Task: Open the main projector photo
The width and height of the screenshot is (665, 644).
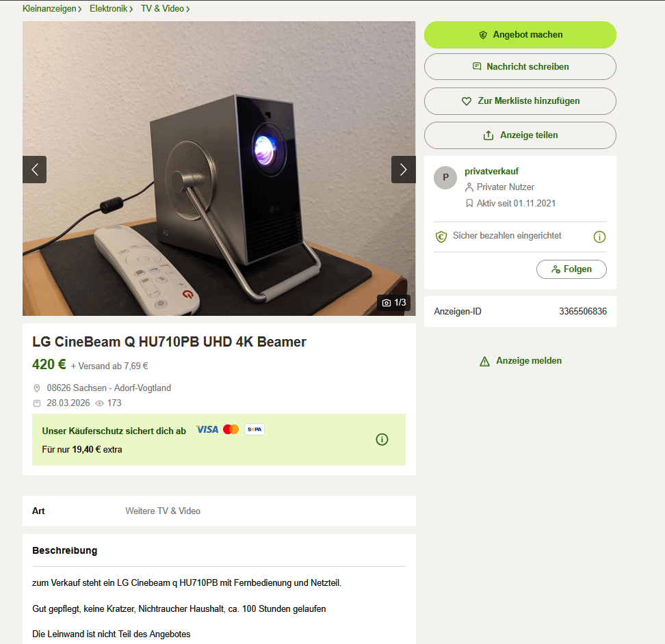Action: (x=219, y=169)
